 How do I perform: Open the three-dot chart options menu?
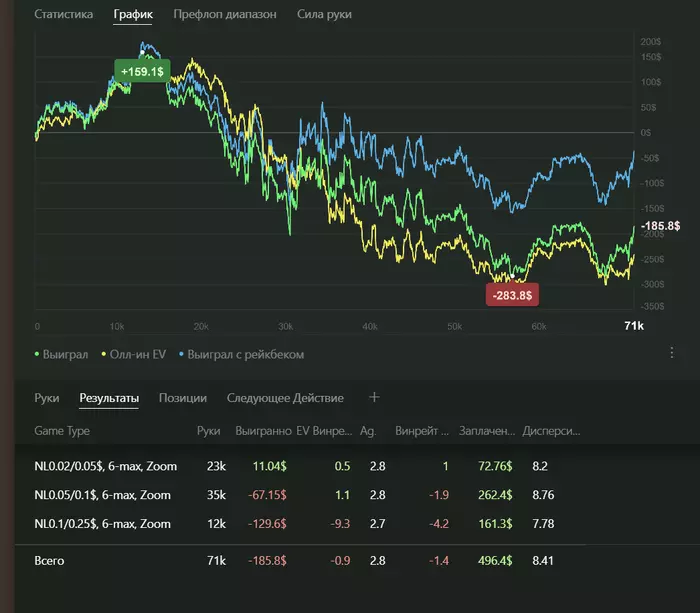[672, 353]
